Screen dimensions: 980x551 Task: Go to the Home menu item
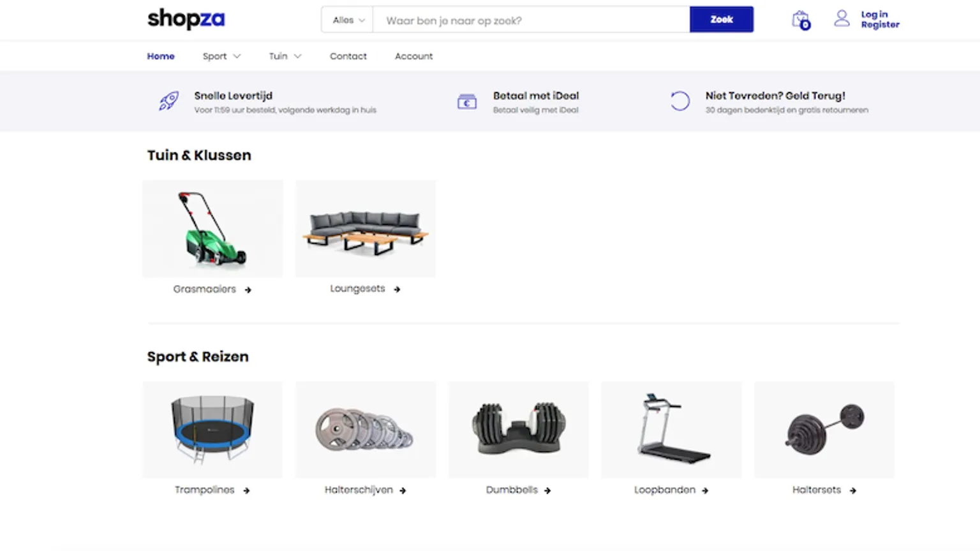click(x=161, y=56)
